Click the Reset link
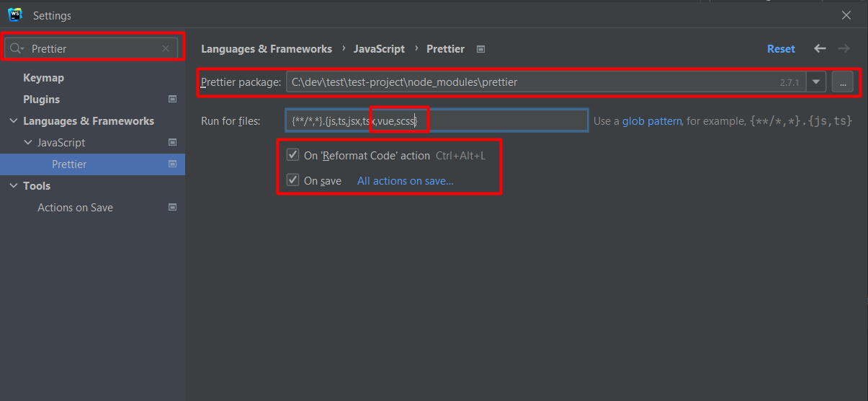868x401 pixels. [x=781, y=49]
